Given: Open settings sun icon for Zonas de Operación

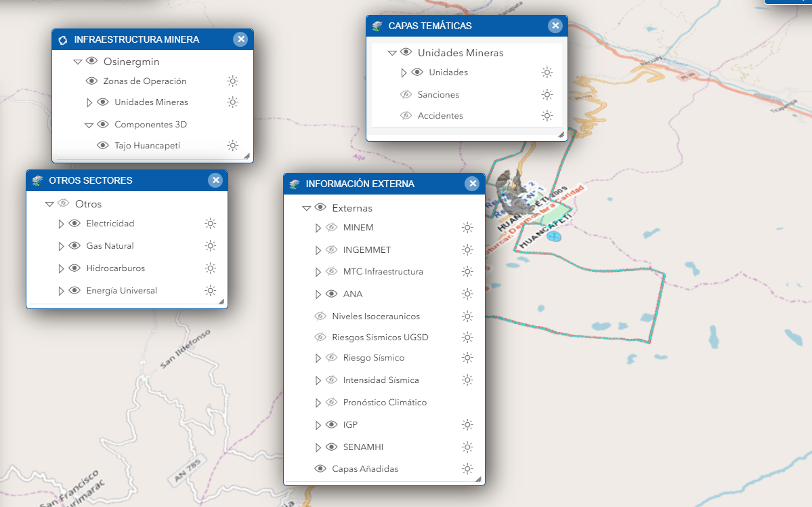Looking at the screenshot, I should point(233,81).
